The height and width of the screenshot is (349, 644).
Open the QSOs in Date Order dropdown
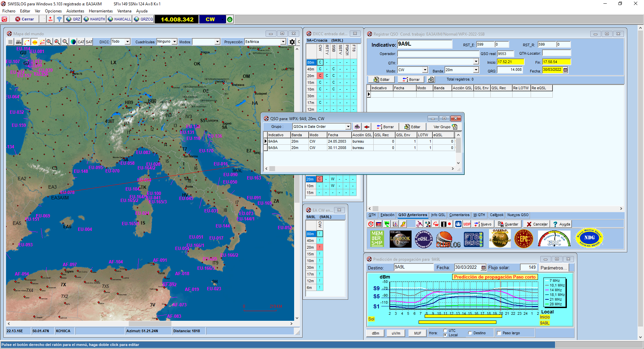pyautogui.click(x=348, y=127)
